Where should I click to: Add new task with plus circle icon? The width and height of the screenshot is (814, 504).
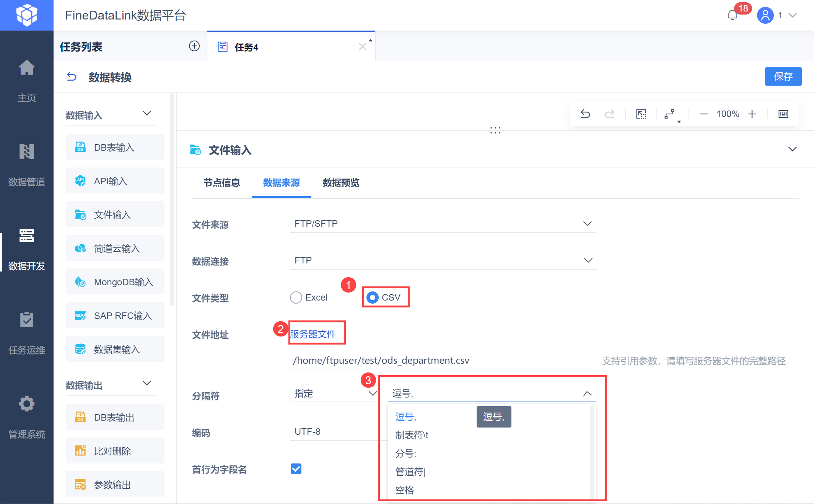194,46
